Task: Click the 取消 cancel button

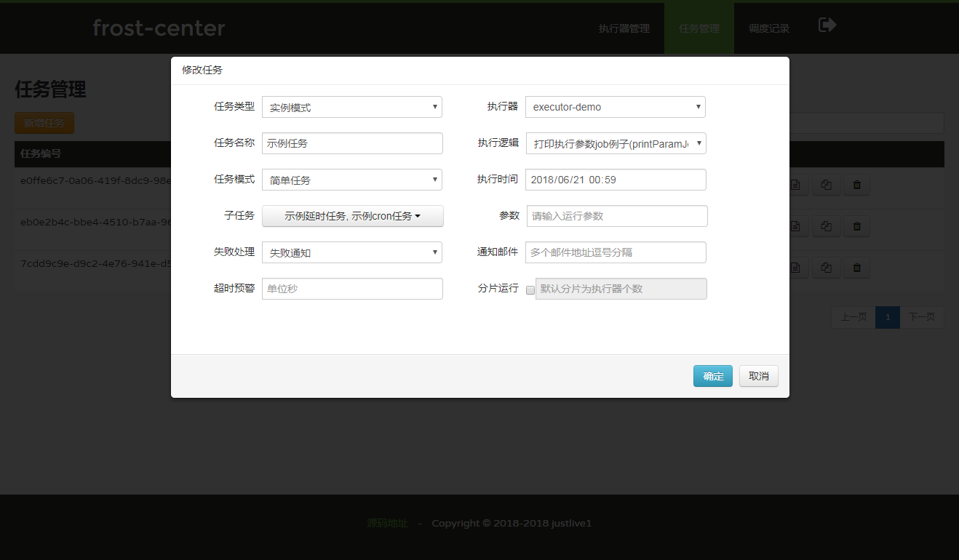Action: tap(759, 376)
